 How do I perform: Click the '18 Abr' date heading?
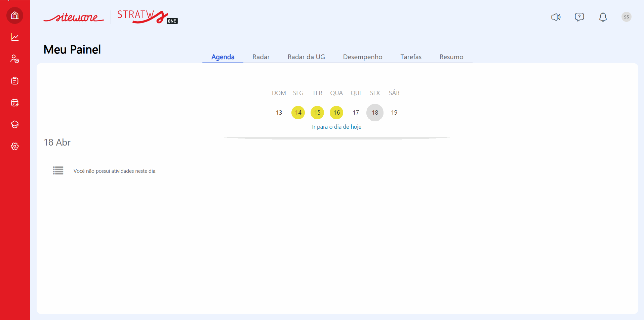click(57, 142)
